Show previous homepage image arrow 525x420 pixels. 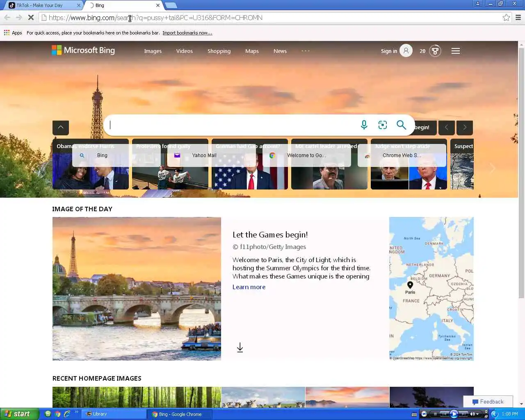pos(447,128)
